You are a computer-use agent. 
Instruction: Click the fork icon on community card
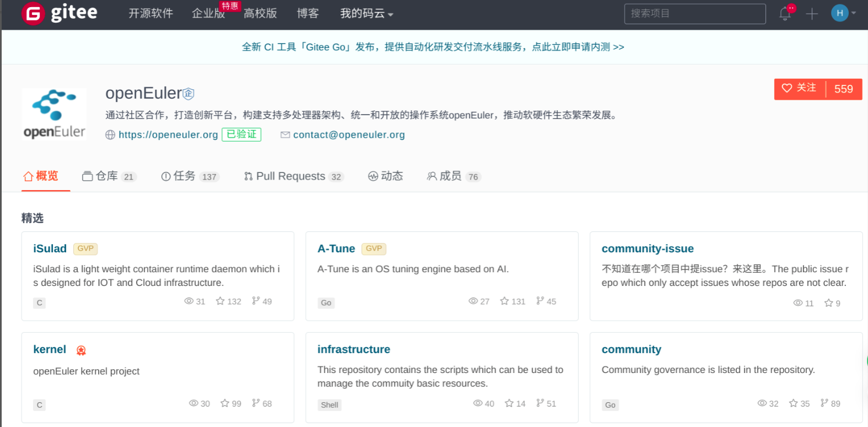tap(824, 403)
